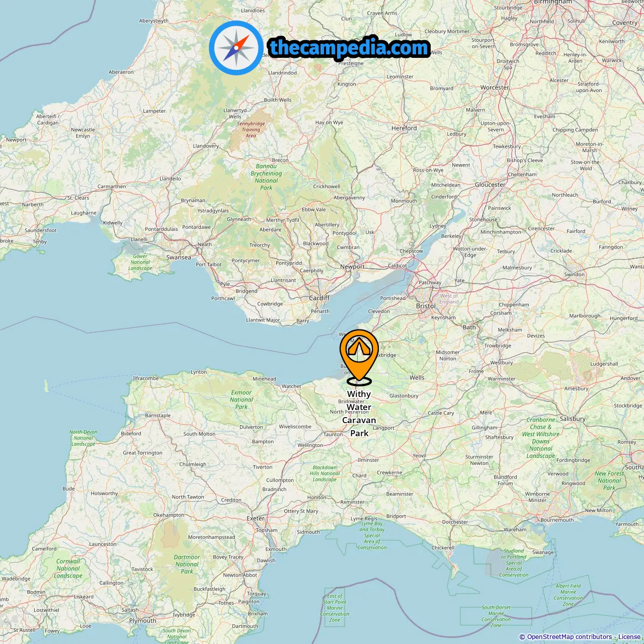This screenshot has width=644, height=644.
Task: Select the Withy Water Caravan Park label
Action: (x=359, y=414)
